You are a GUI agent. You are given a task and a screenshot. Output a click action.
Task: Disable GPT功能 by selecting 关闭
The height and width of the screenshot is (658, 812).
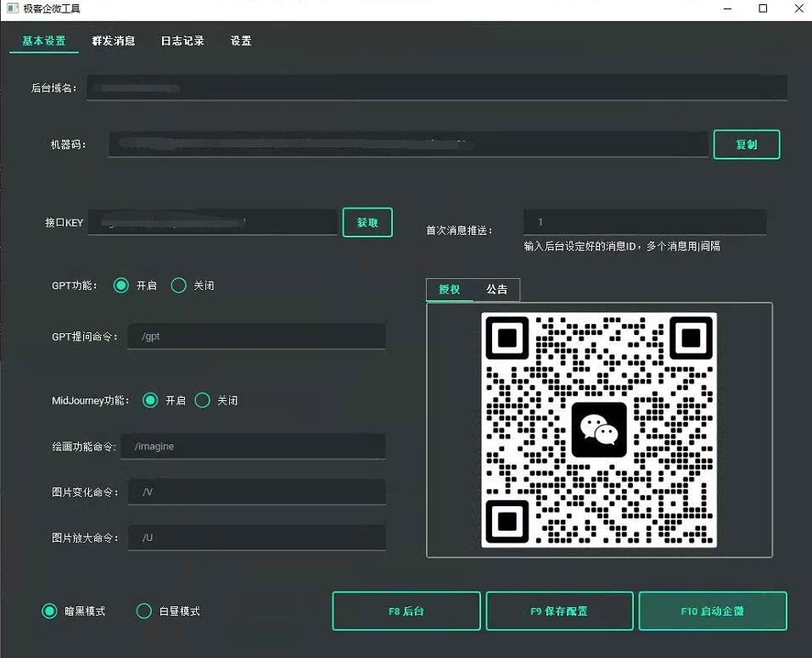(178, 286)
